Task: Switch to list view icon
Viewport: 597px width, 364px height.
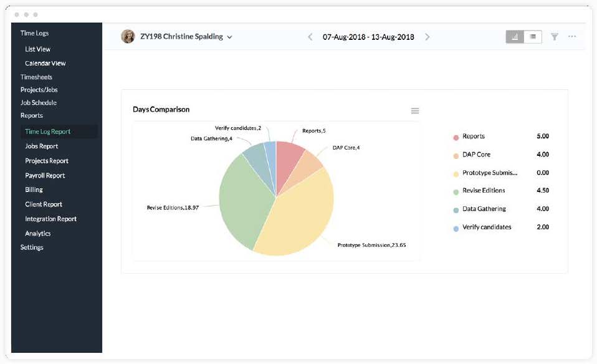Action: click(x=533, y=37)
